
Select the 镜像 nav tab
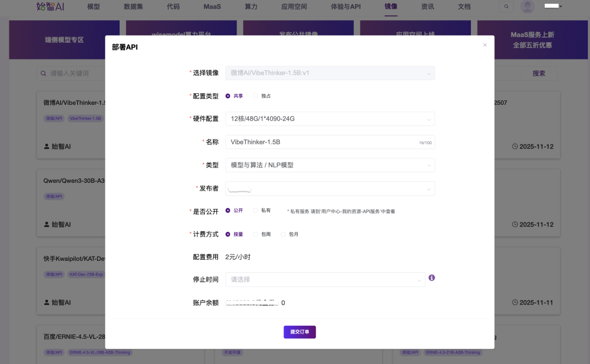(391, 7)
